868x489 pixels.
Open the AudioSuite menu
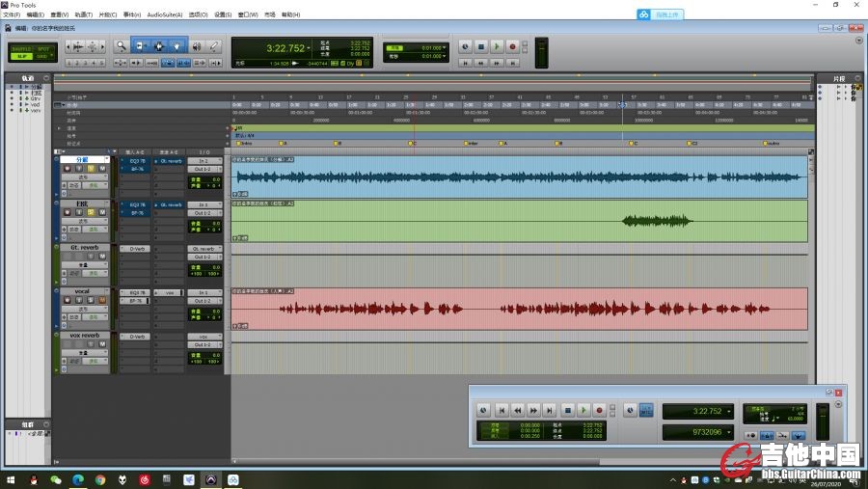(x=164, y=14)
